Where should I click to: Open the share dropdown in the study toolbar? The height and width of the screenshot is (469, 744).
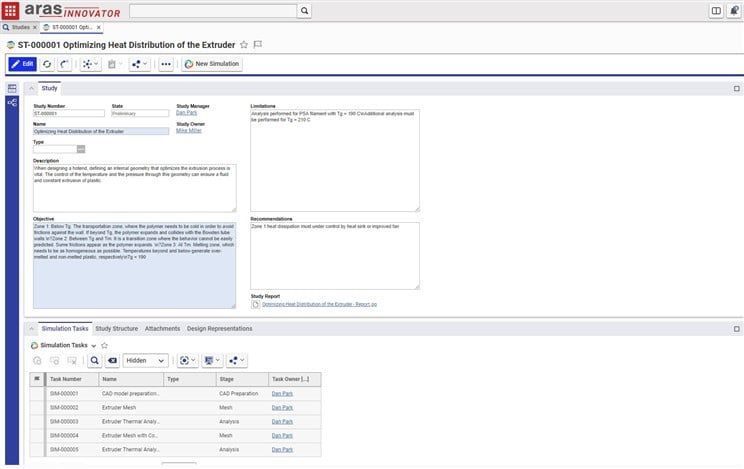140,64
